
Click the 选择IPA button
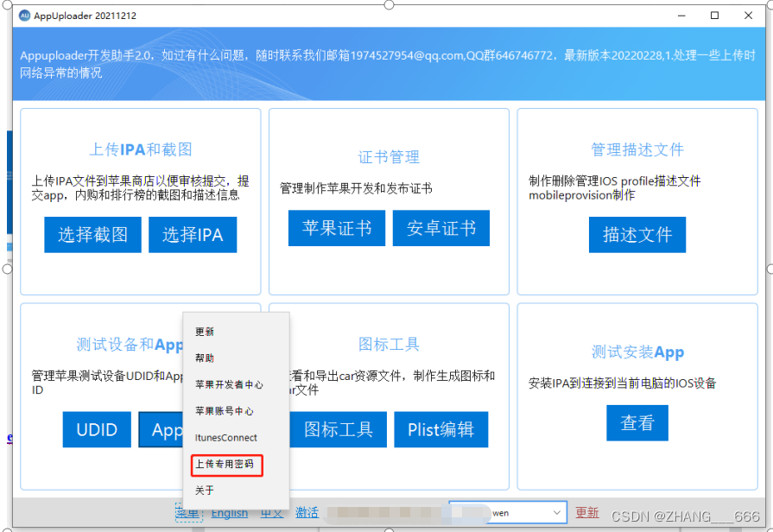193,235
